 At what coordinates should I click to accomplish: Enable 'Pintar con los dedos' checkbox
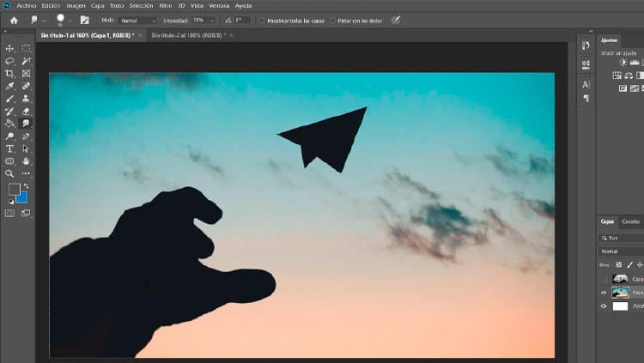pos(333,21)
